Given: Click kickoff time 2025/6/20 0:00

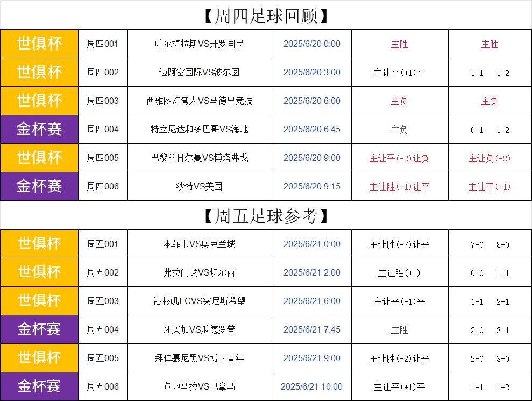Looking at the screenshot, I should coord(312,44).
